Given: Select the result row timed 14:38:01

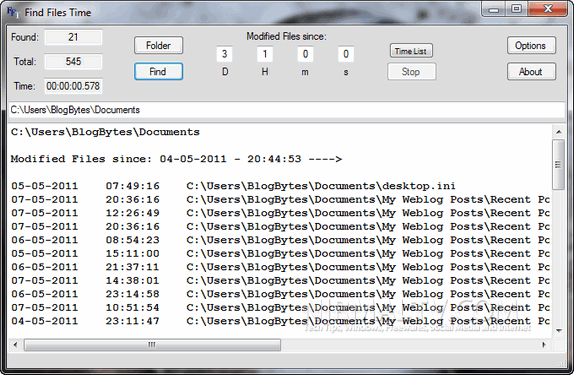Looking at the screenshot, I should tap(280, 281).
